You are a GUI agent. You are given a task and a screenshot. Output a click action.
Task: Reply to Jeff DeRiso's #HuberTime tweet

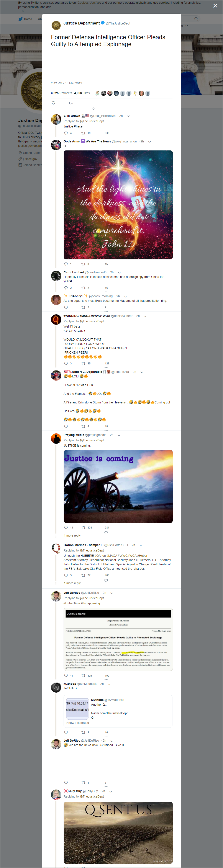(66, 675)
